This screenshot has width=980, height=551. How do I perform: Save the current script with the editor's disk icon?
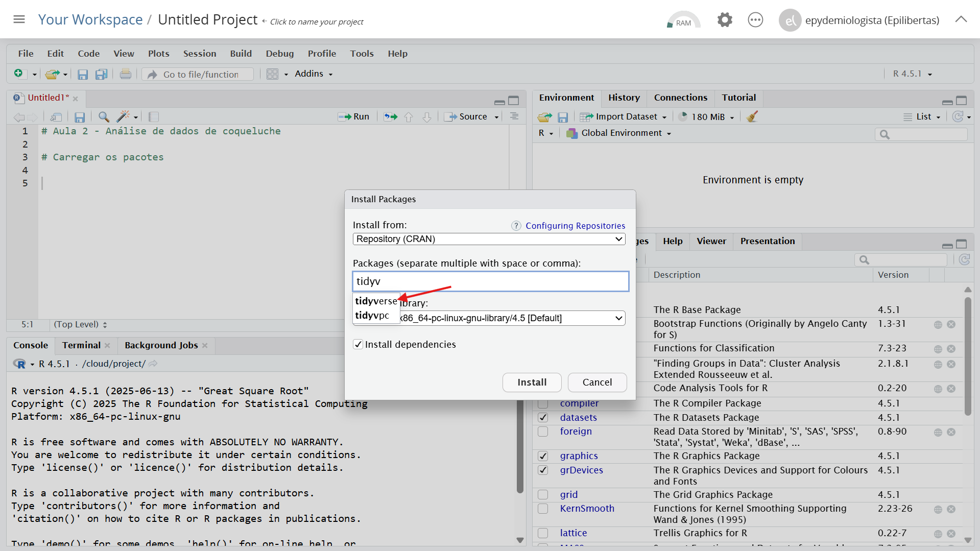(80, 117)
